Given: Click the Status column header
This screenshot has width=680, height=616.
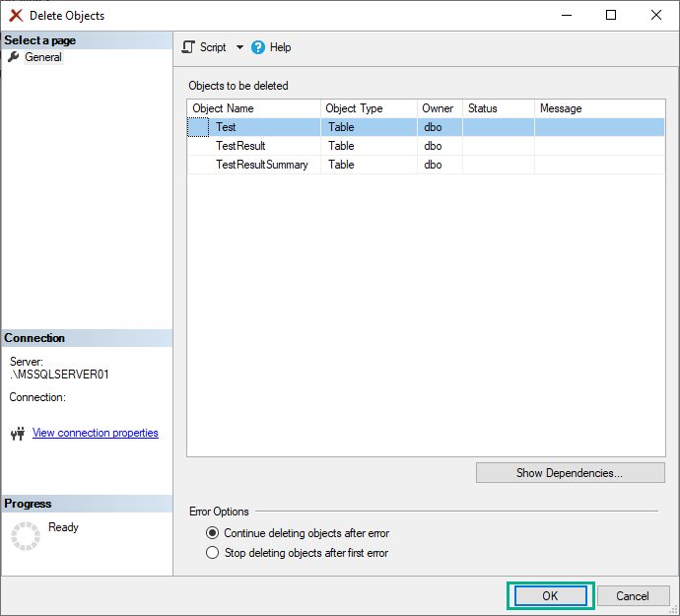Looking at the screenshot, I should [x=499, y=108].
